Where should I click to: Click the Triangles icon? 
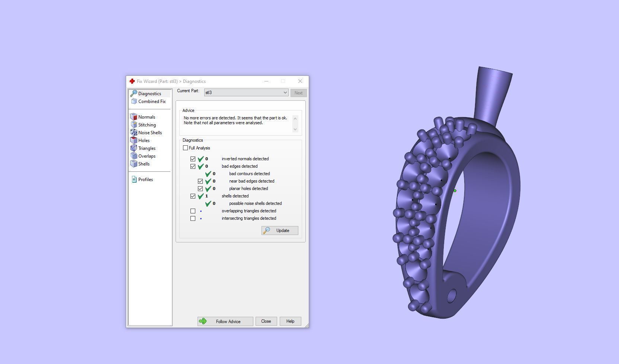[134, 148]
